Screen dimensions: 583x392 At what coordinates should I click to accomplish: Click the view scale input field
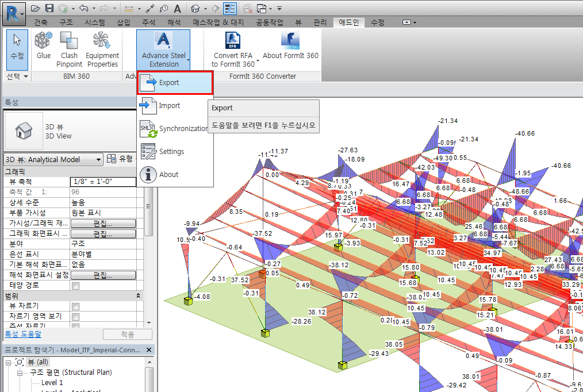pos(103,182)
